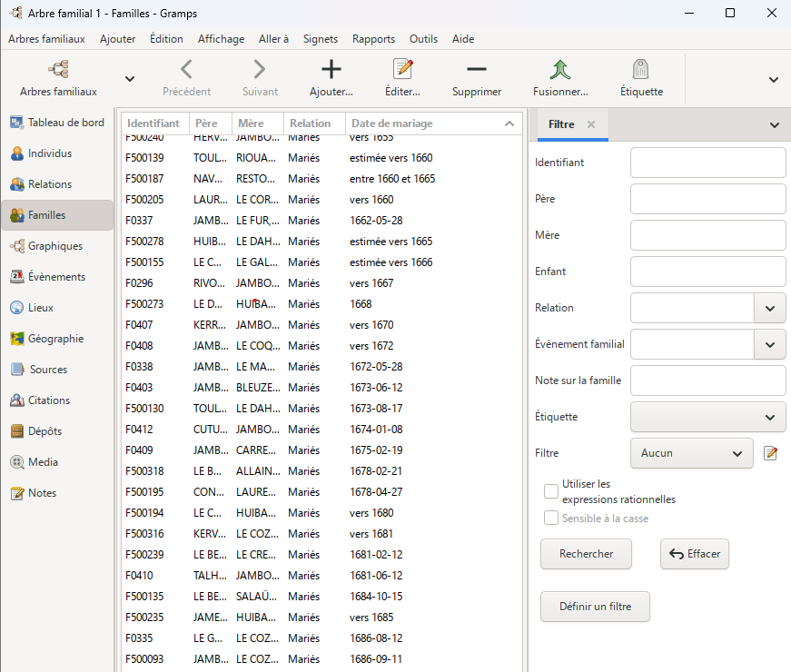Toggle the Sensible à la casse checkbox
This screenshot has width=791, height=672.
click(551, 518)
